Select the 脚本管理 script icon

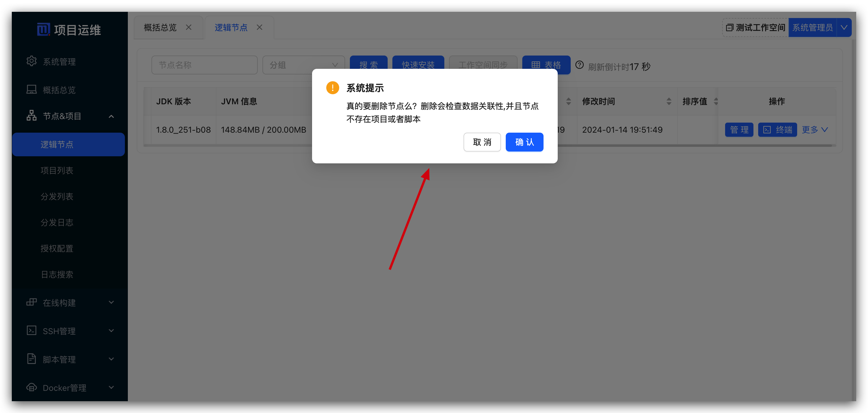pos(31,359)
